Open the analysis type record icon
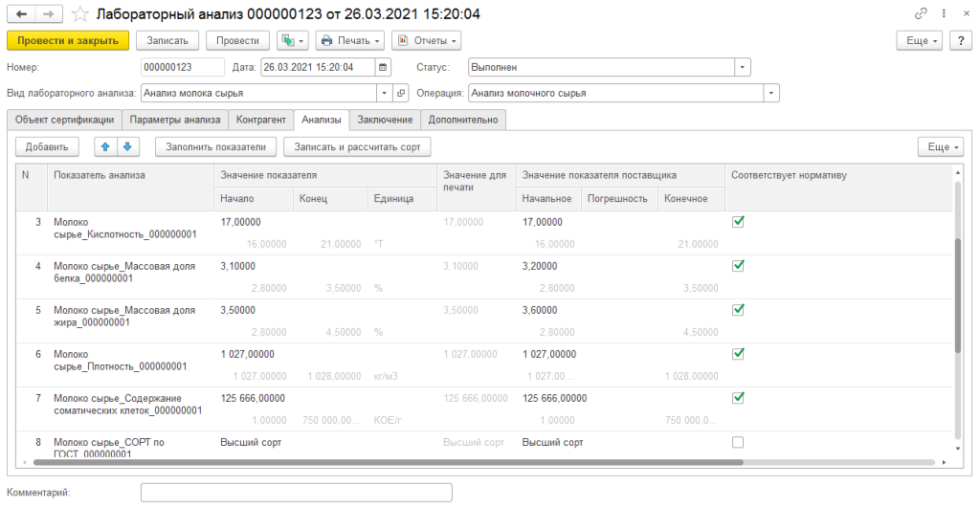Viewport: 980px width, 508px height. [x=401, y=94]
